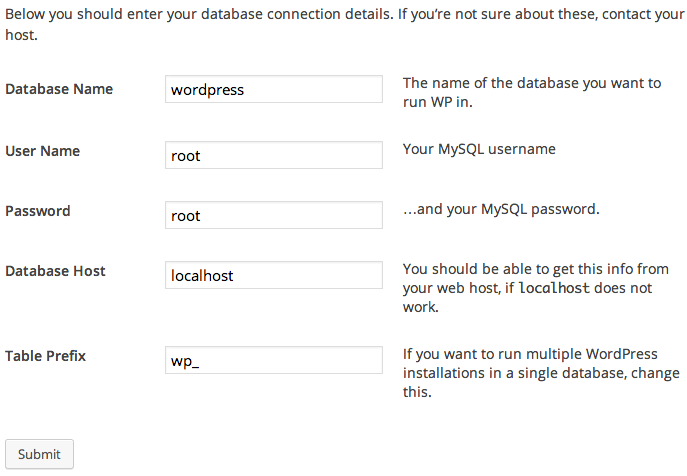Click the User Name label

click(43, 151)
